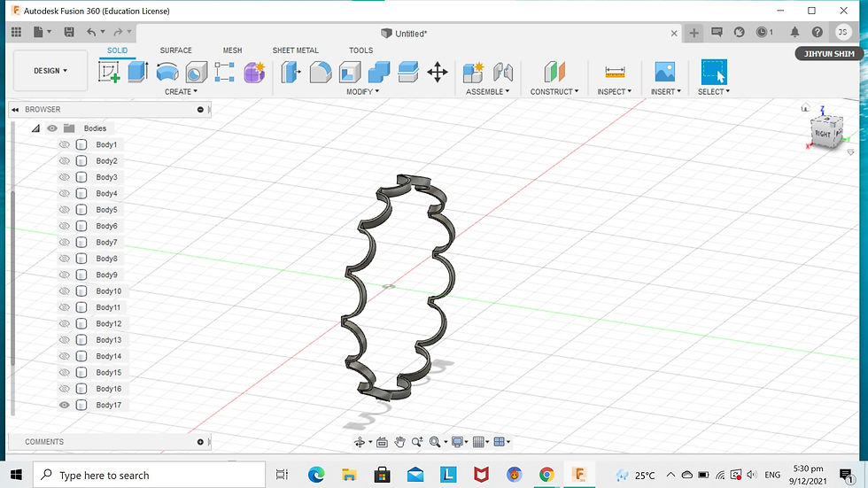Select the Extrude tool
This screenshot has width=868, height=488.
pos(138,72)
